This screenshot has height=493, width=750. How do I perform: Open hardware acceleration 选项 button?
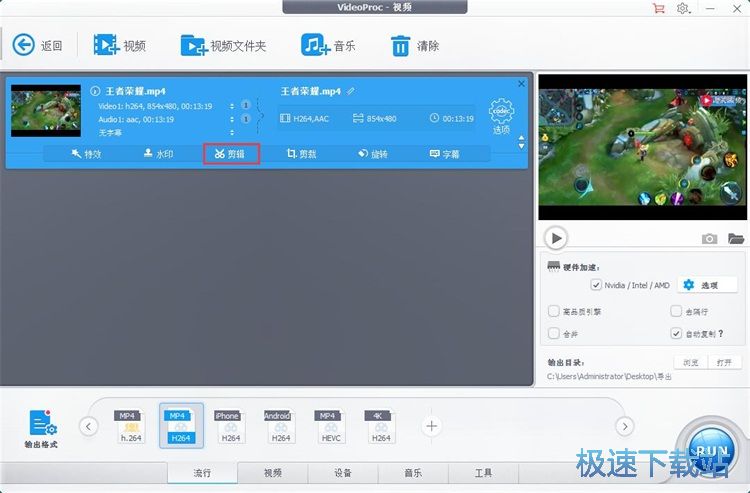click(707, 285)
